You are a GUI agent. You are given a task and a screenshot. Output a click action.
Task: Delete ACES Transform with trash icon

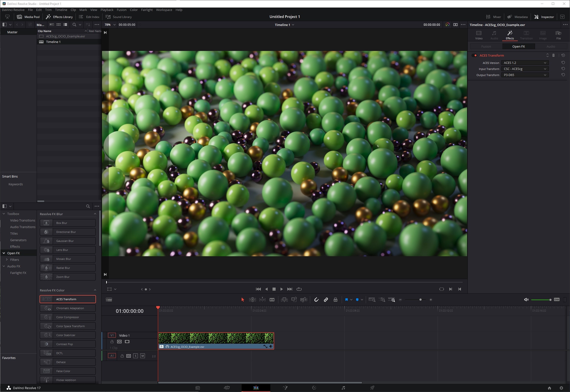[x=553, y=56]
